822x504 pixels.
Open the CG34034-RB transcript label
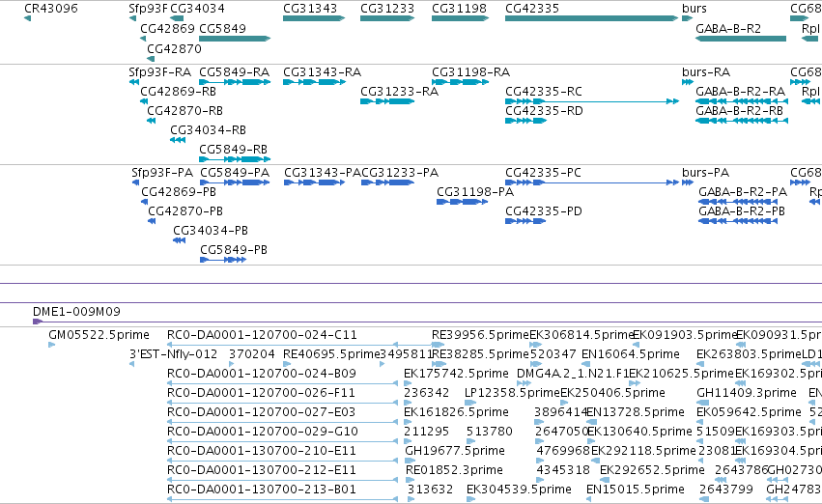[208, 130]
